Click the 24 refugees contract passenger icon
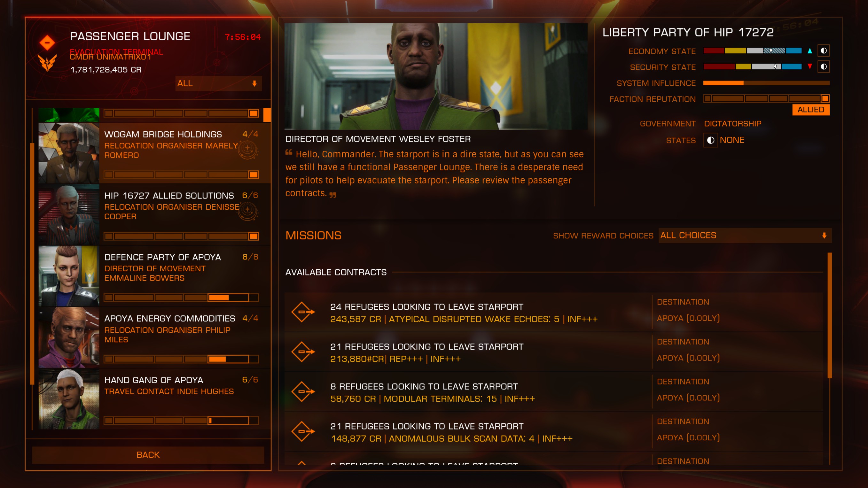 tap(303, 312)
